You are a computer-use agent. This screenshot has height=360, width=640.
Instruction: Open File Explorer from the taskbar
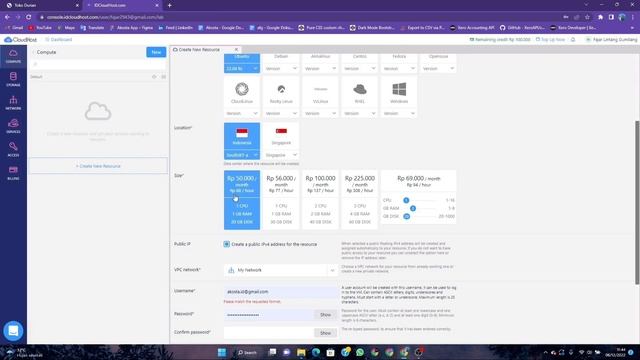click(x=301, y=352)
